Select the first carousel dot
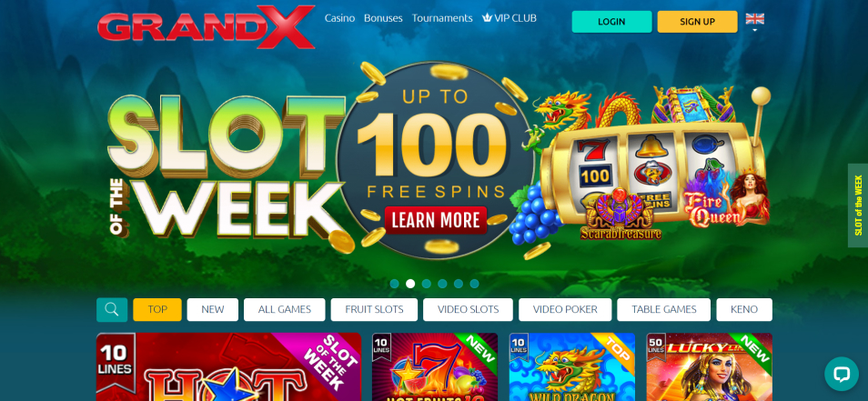868x401 pixels. click(394, 284)
